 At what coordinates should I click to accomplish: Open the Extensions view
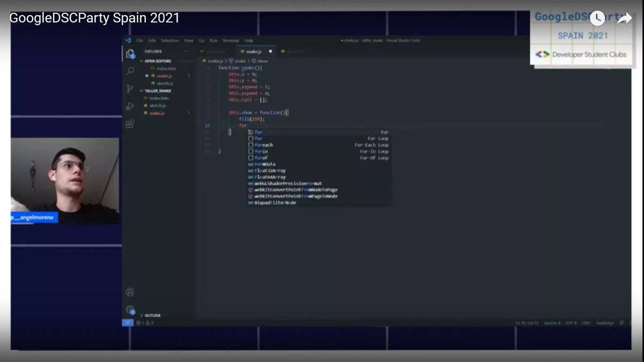(x=130, y=124)
